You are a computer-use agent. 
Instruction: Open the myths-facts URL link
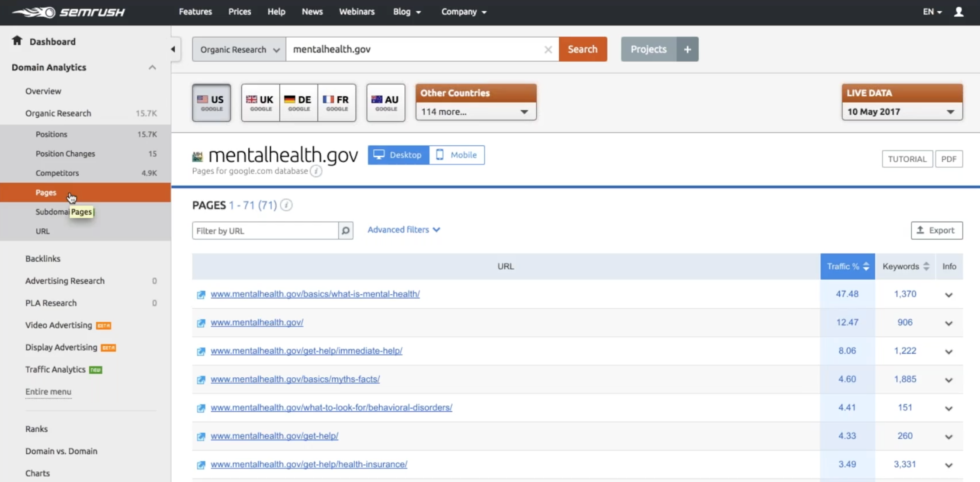[295, 379]
